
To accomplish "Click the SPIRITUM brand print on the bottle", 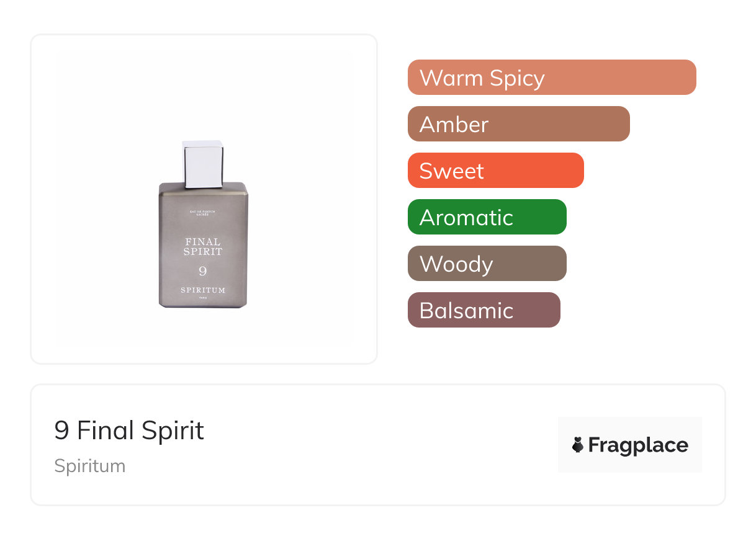I will tap(203, 290).
